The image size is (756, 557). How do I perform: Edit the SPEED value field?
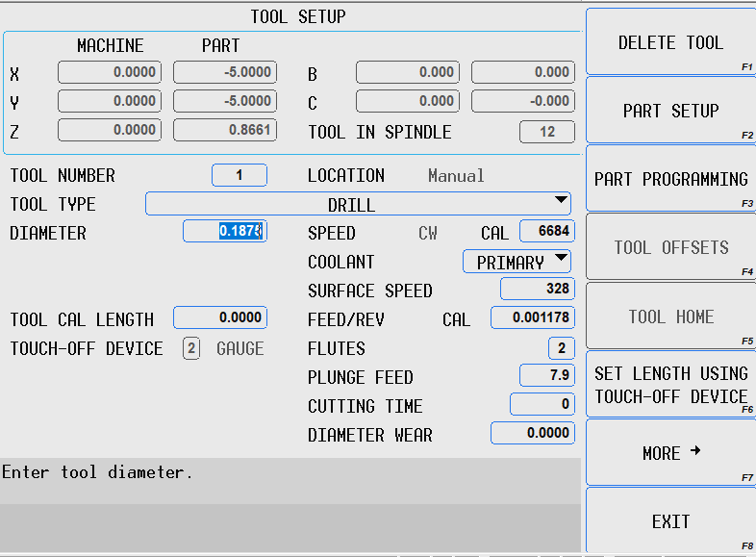coord(546,232)
